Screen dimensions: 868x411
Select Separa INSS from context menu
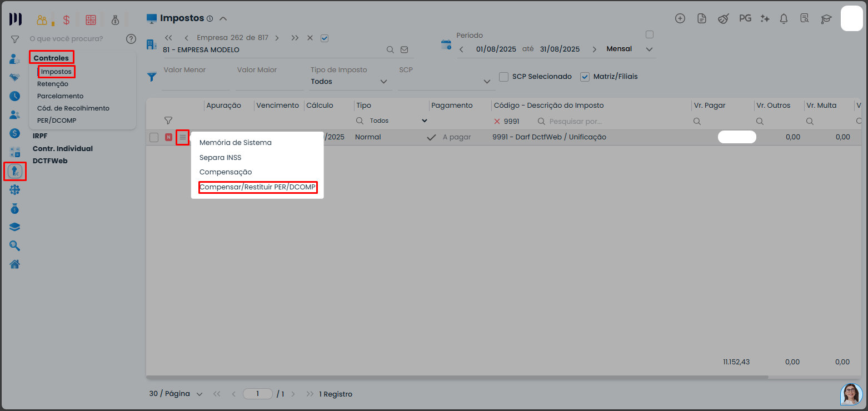[x=220, y=157]
